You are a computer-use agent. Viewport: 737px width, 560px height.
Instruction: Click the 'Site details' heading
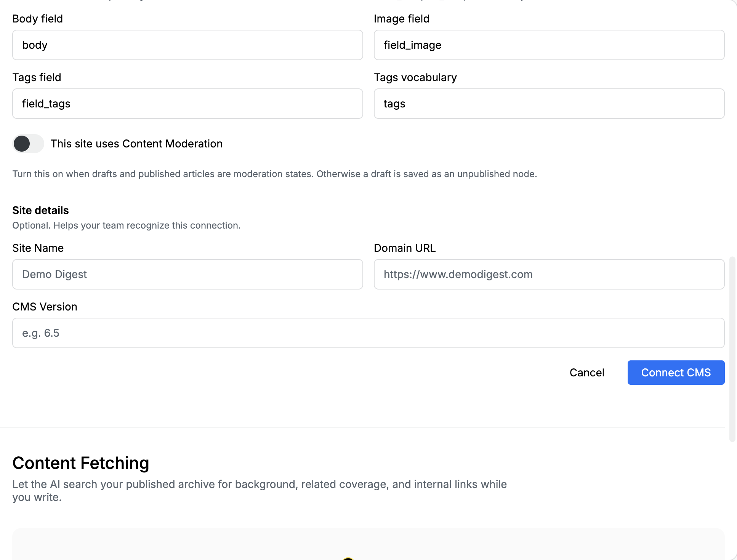[40, 210]
